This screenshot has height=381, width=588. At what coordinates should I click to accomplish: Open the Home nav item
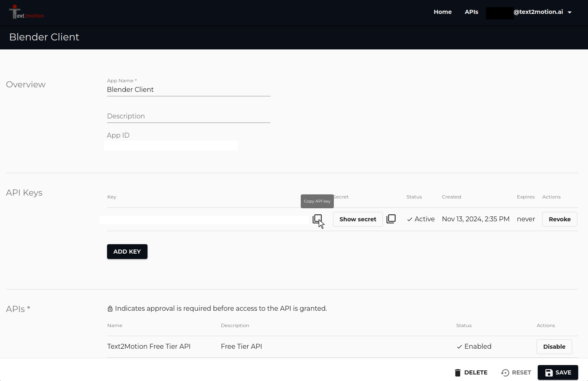click(x=443, y=12)
